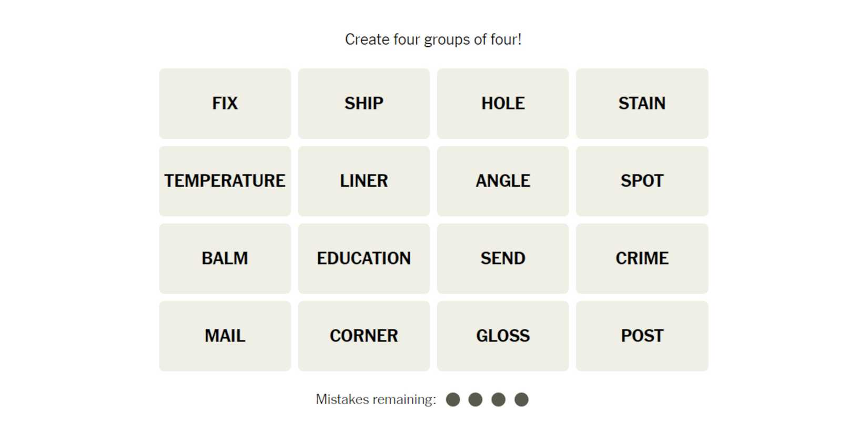This screenshot has height=434, width=868.
Task: Toggle the CRIME word card
Action: click(641, 258)
